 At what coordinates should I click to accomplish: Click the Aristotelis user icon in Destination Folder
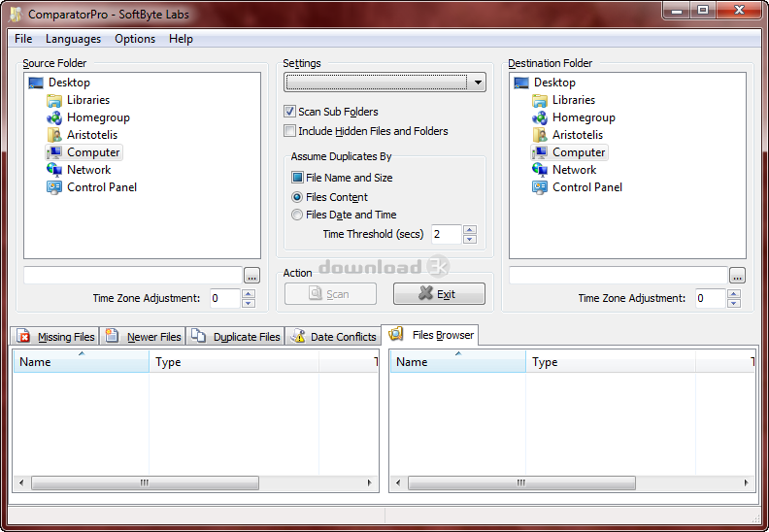point(540,135)
